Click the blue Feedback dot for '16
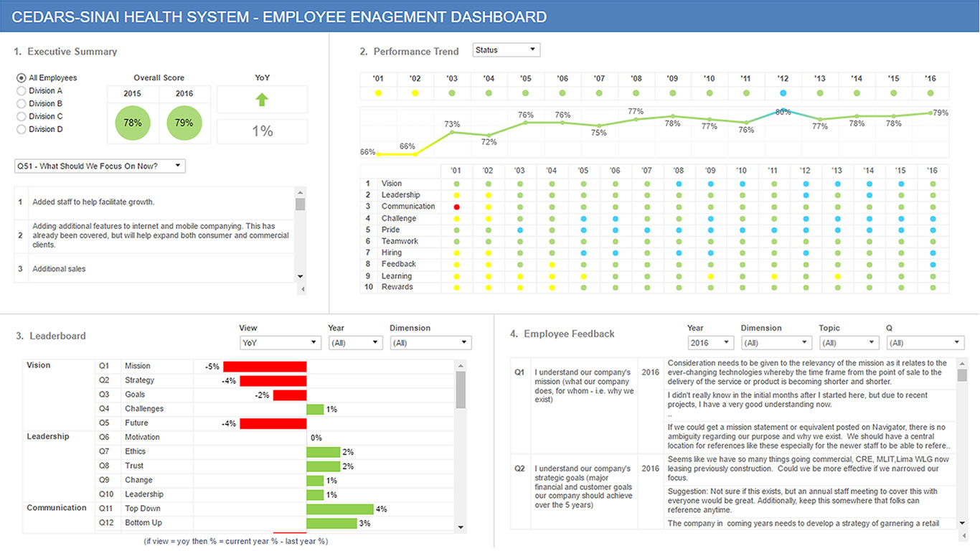Viewport: 980px width, 551px height. click(933, 264)
